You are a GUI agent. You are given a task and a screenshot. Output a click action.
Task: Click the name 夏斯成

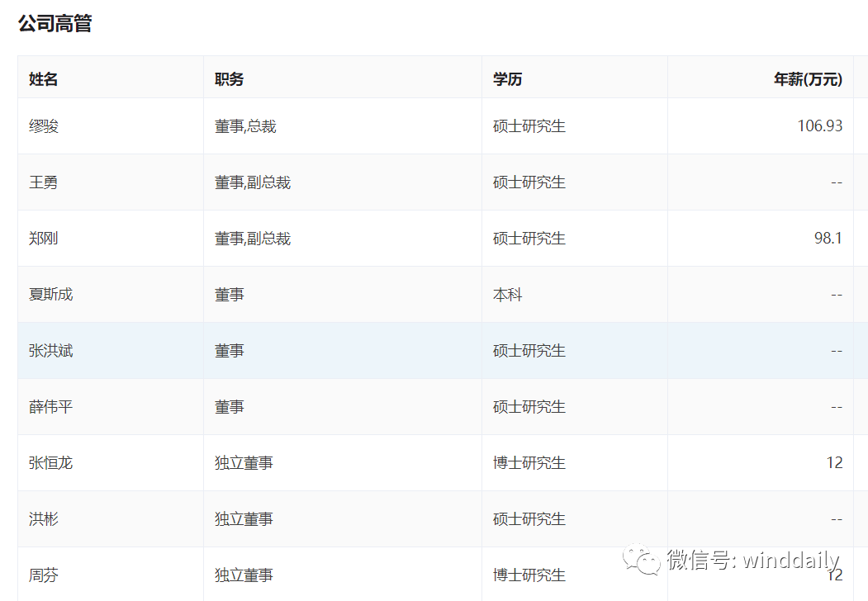click(x=51, y=295)
